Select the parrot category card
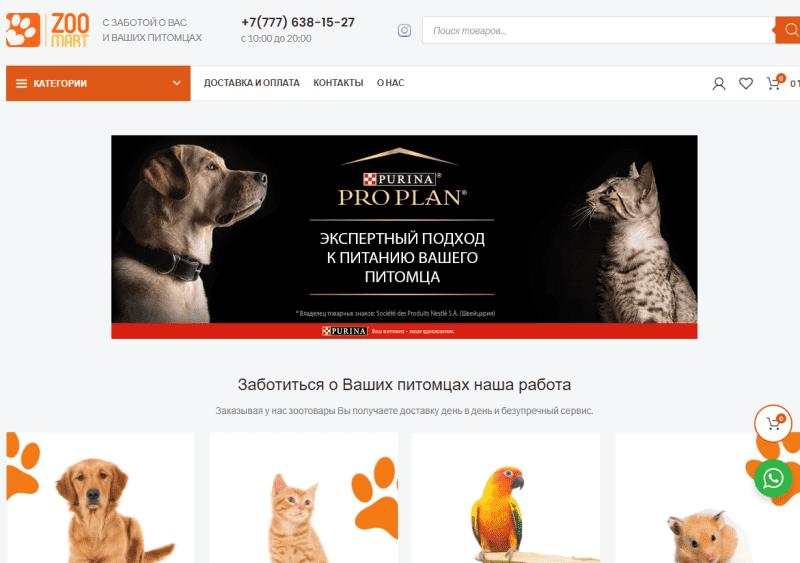The height and width of the screenshot is (563, 800). tap(506, 498)
